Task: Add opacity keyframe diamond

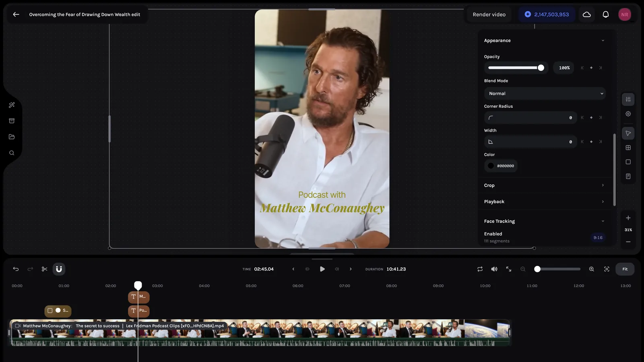Action: 591,68
